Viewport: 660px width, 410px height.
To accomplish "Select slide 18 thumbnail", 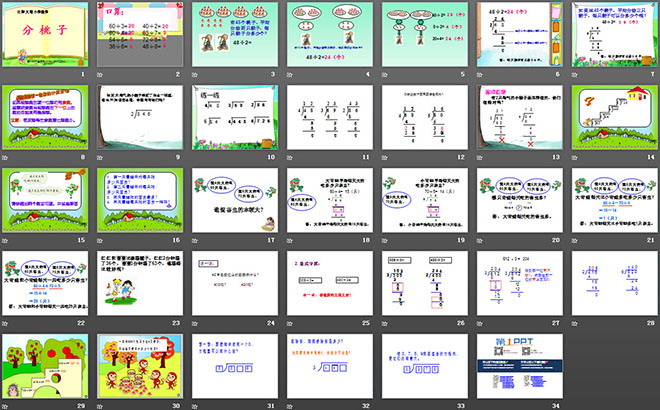I will click(x=330, y=200).
